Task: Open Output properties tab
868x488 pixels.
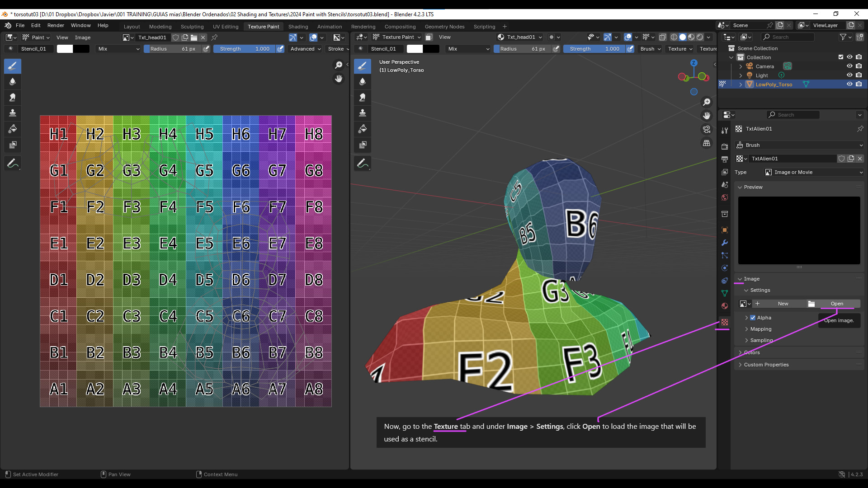Action: coord(725,159)
